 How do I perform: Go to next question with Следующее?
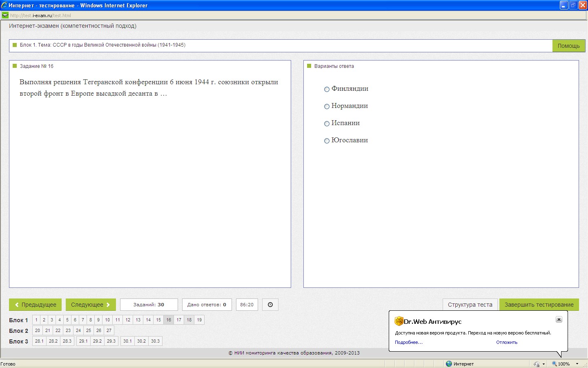[91, 305]
